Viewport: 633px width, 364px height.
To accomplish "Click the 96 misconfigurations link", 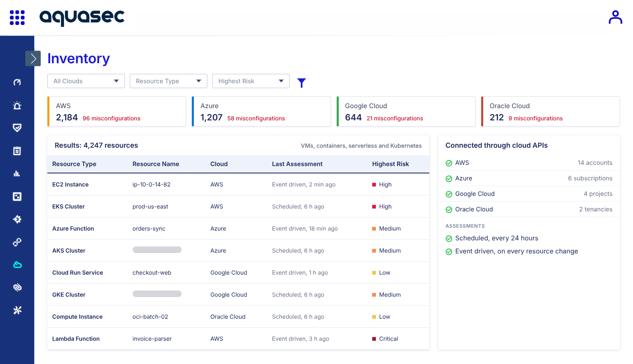I will coord(111,118).
